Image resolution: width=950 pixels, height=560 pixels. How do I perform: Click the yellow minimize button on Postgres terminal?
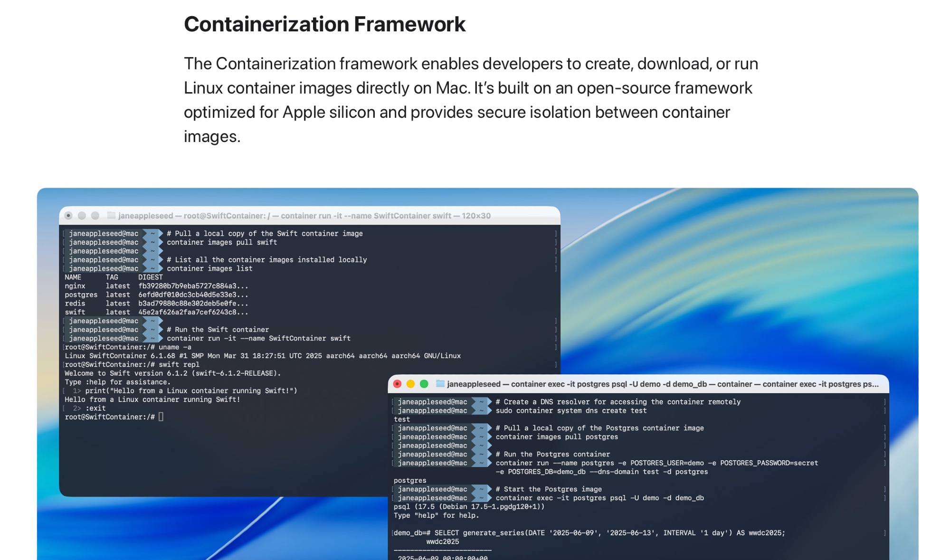click(411, 384)
